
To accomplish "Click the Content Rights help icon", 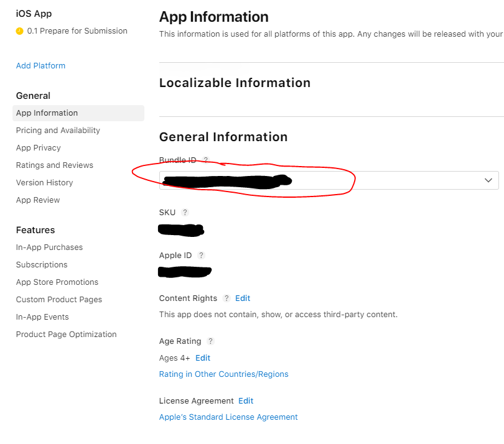I will pyautogui.click(x=226, y=298).
